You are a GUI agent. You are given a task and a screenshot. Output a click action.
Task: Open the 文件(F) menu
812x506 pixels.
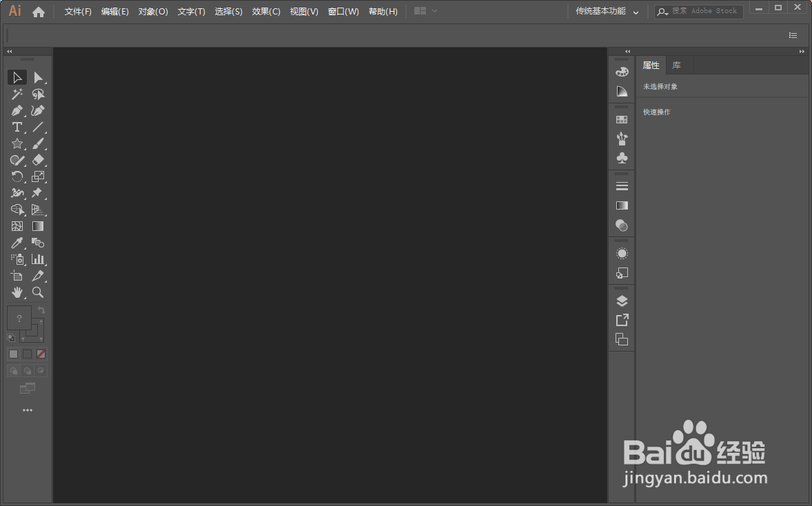click(x=78, y=12)
